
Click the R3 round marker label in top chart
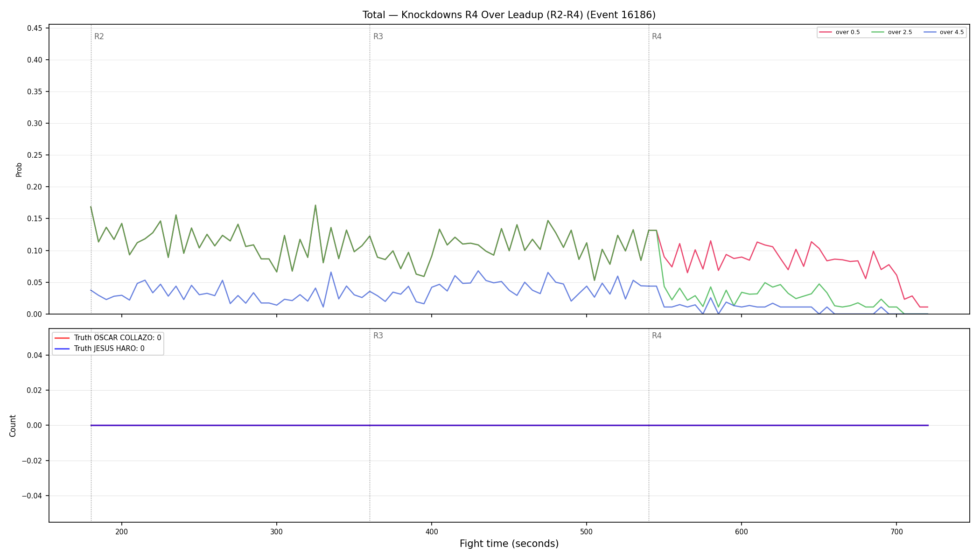pyautogui.click(x=378, y=36)
